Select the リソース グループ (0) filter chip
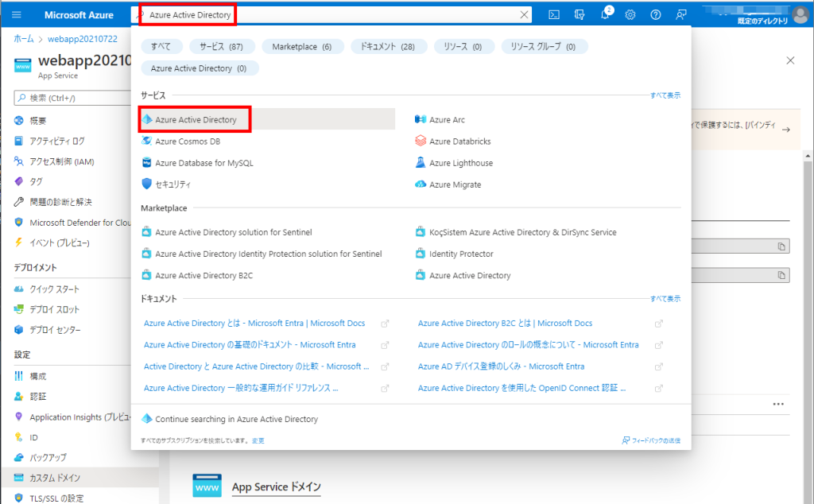This screenshot has height=504, width=814. coord(544,46)
